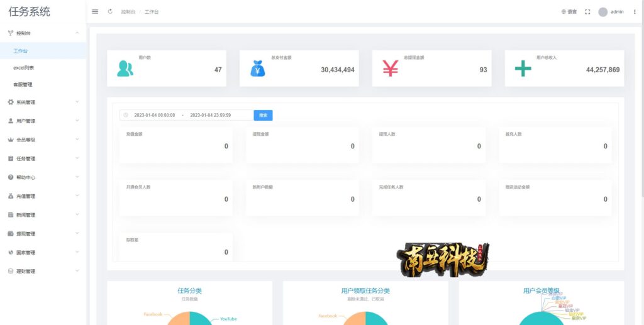Click the YouTube label in 任务分类 chart
Screen dimensions: 644x325
tap(228, 319)
